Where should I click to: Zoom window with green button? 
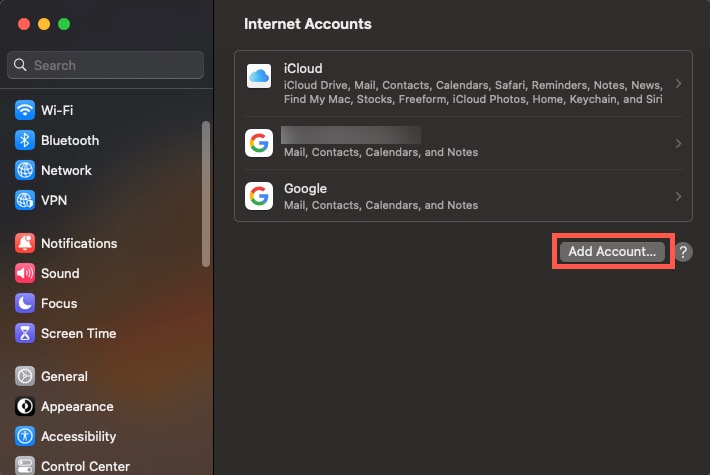64,24
